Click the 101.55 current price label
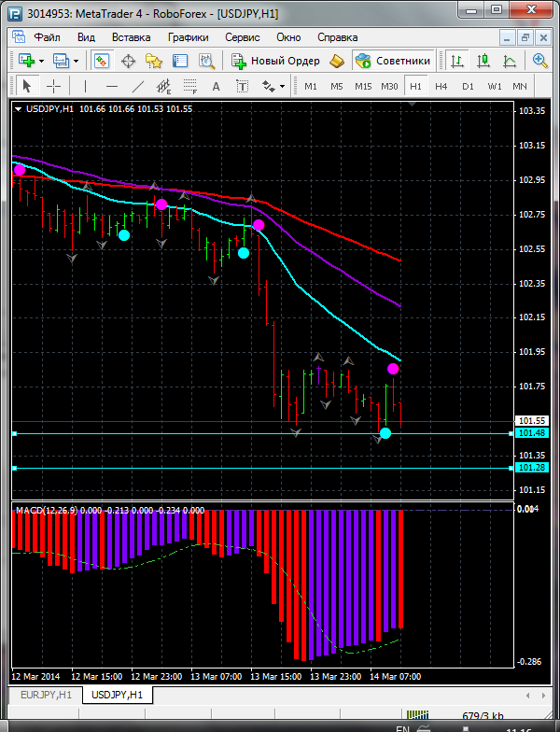The height and width of the screenshot is (732, 560). (532, 421)
